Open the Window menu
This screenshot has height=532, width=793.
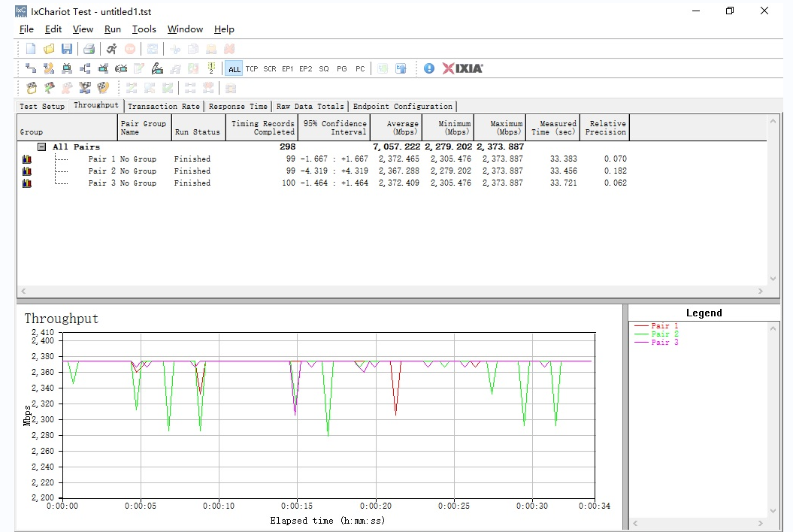pos(185,29)
